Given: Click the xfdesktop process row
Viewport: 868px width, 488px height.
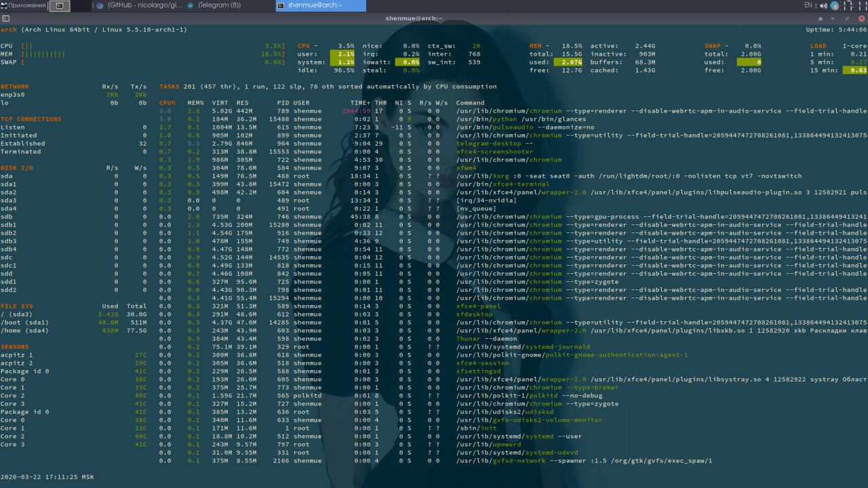Looking at the screenshot, I should click(513, 314).
